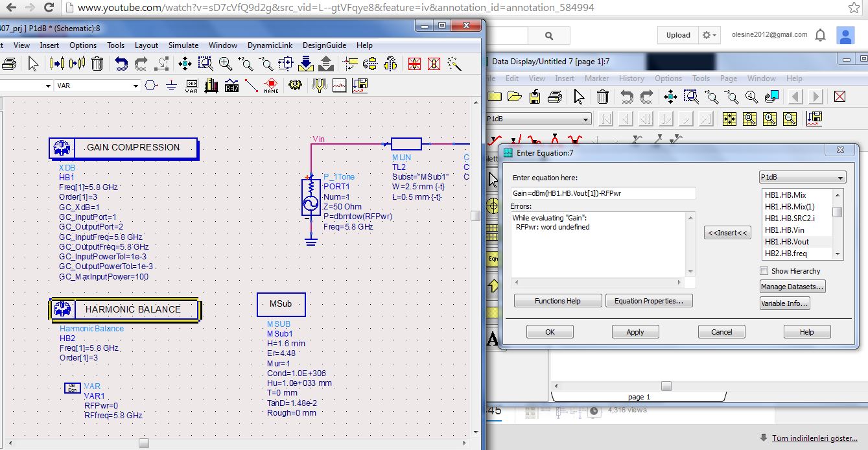Open Simulate menu in schematic window
The image size is (868, 450).
[183, 45]
